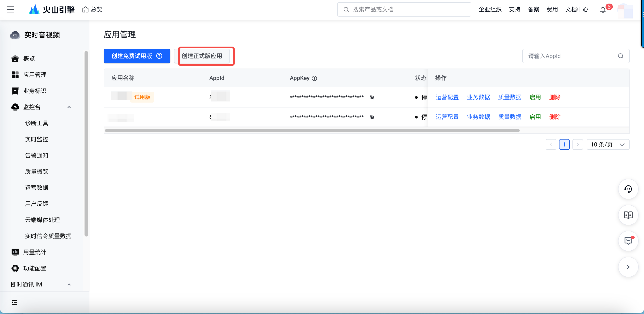This screenshot has height=314, width=644.
Task: Click the 创建免费试用版 button
Action: point(137,56)
